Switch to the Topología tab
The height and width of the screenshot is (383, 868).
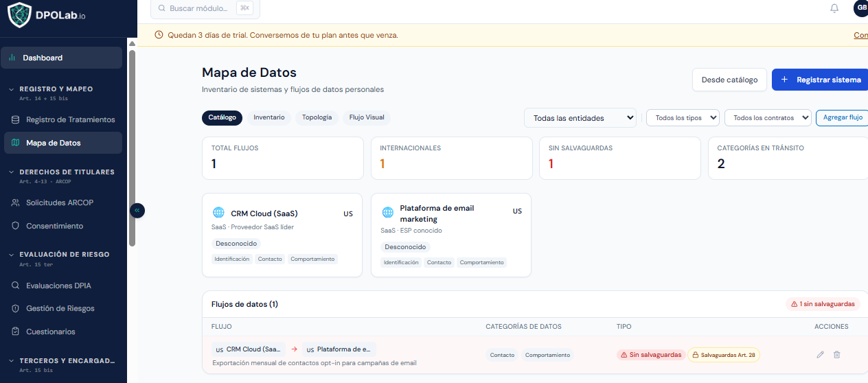(317, 117)
